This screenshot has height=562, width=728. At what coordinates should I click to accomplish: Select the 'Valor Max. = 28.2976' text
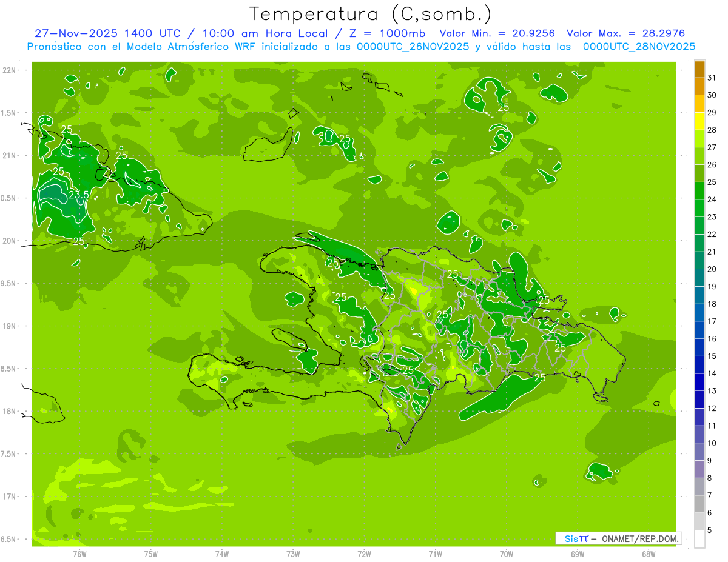click(625, 33)
